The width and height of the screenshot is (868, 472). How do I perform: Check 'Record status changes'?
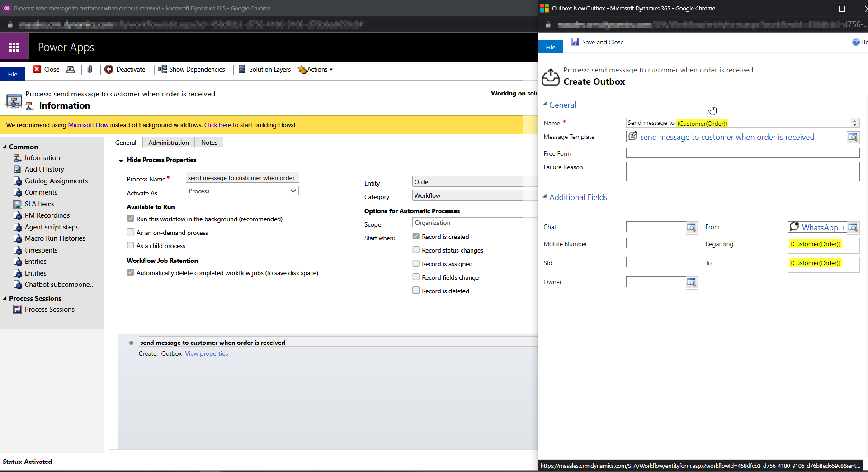[416, 250]
